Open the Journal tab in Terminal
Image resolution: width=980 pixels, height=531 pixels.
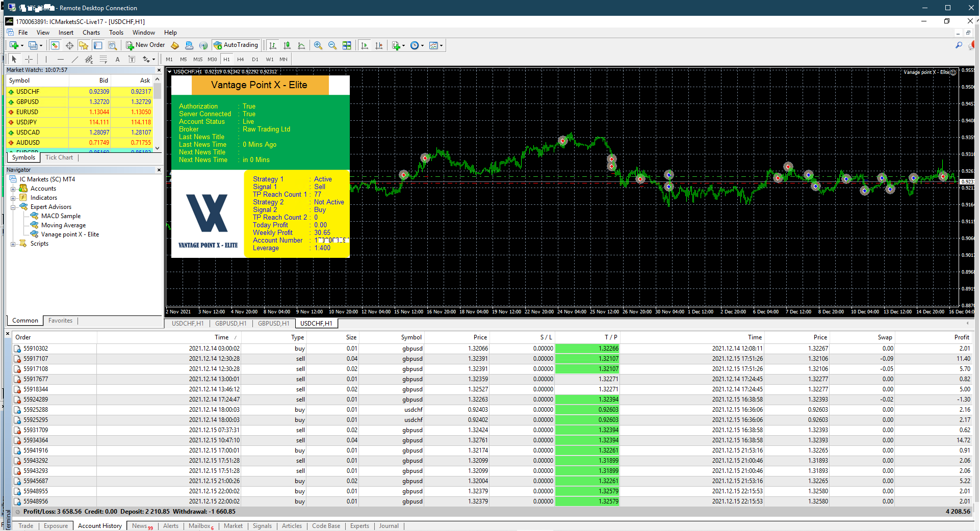pyautogui.click(x=389, y=526)
